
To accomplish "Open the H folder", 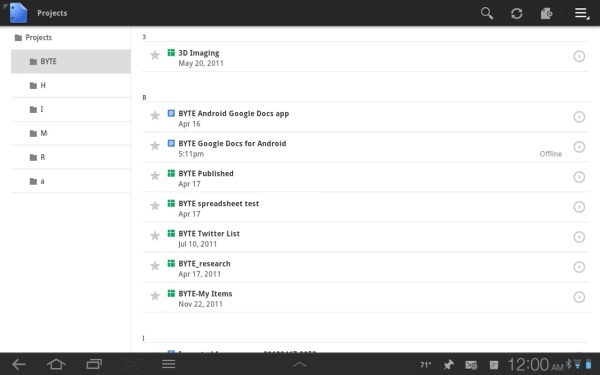I will coord(71,85).
